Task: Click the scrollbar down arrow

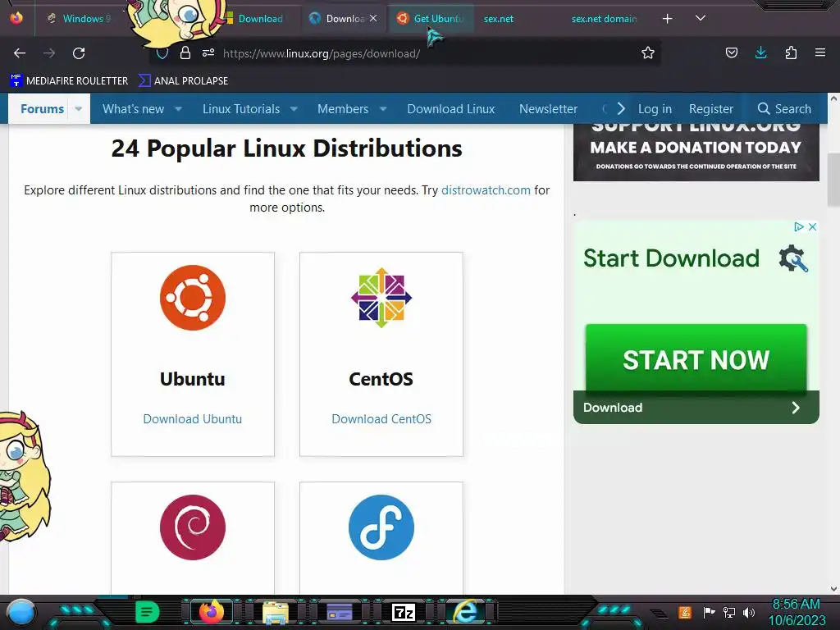Action: [x=833, y=588]
